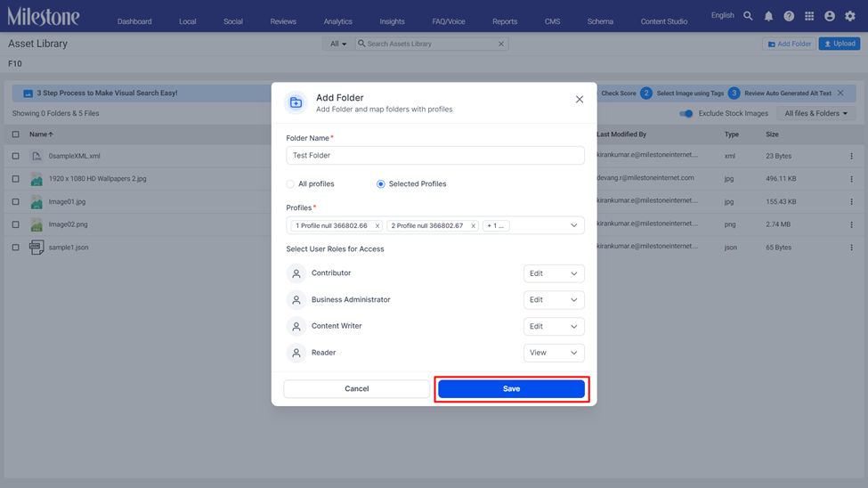Open the Schema menu
Screen dimensions: 868x488
pyautogui.click(x=600, y=21)
